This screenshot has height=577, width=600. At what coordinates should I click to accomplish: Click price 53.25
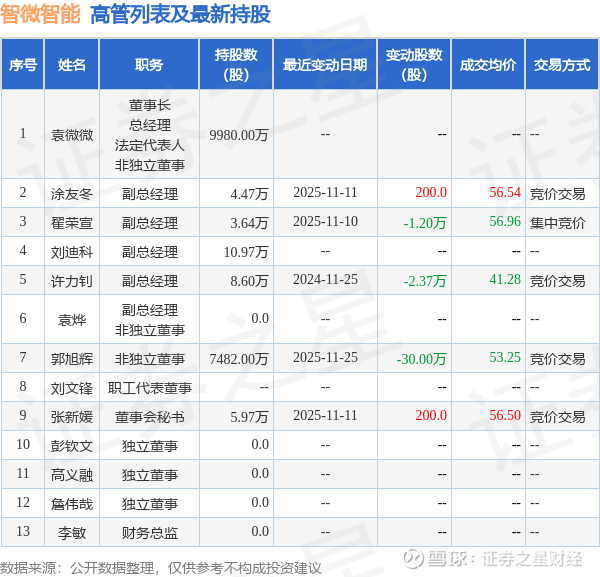tap(505, 357)
